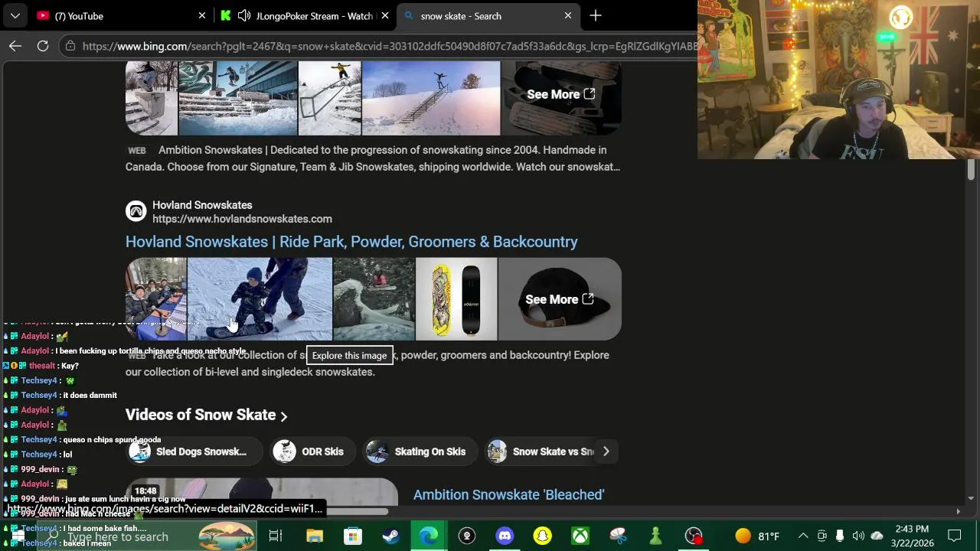
Task: Focus the Bing URL address field
Action: coord(390,46)
